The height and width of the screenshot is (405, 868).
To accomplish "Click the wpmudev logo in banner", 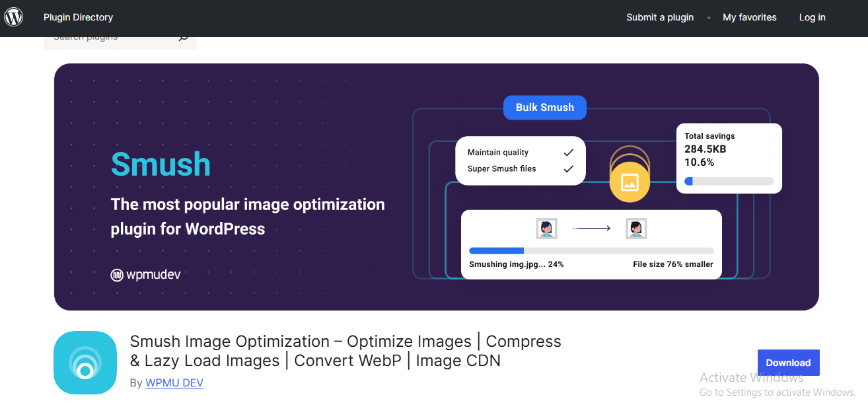I will click(145, 275).
